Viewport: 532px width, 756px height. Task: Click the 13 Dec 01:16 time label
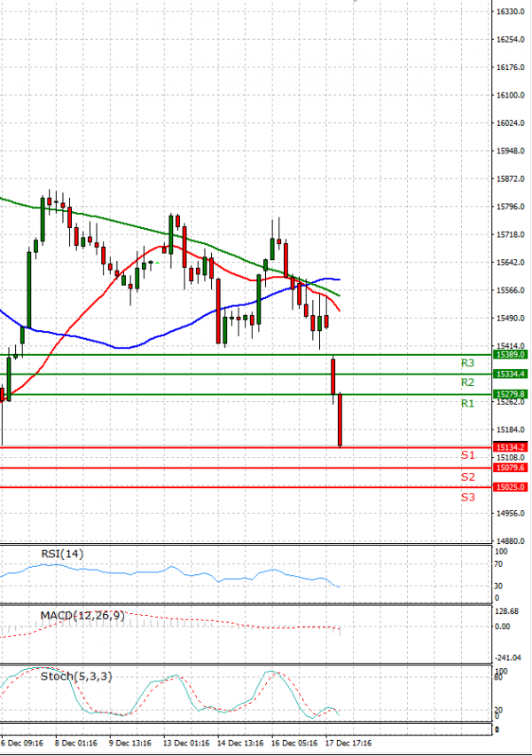click(x=186, y=743)
